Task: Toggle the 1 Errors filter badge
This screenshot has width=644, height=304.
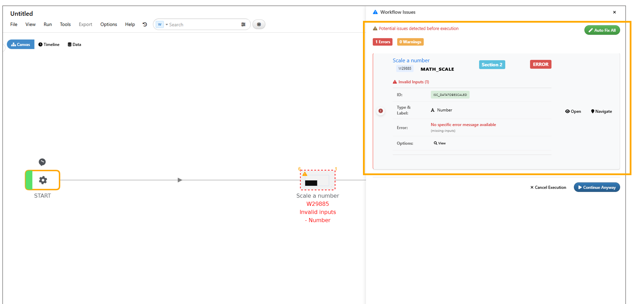Action: coord(382,42)
